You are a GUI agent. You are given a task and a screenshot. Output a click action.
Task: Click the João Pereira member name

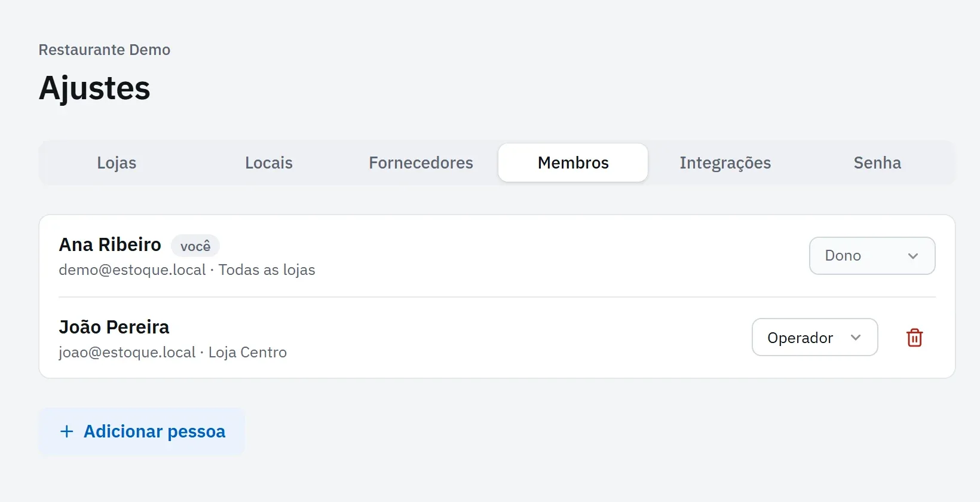tap(114, 327)
